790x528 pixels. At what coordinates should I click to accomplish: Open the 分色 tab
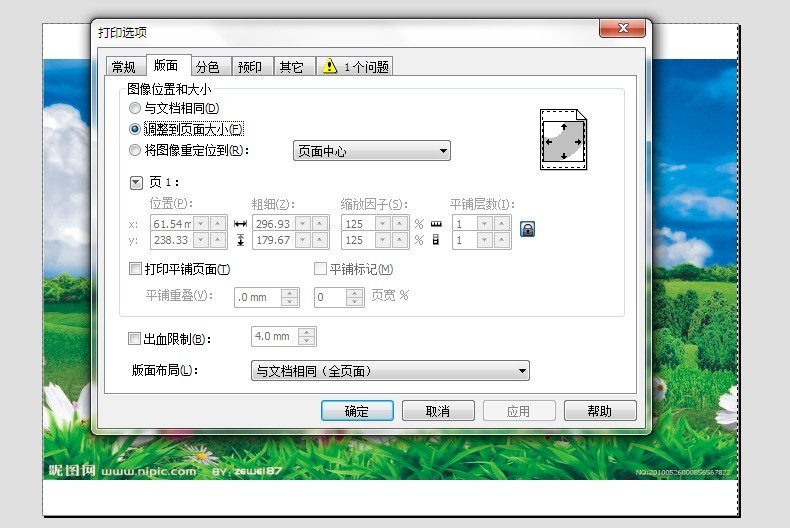point(208,67)
